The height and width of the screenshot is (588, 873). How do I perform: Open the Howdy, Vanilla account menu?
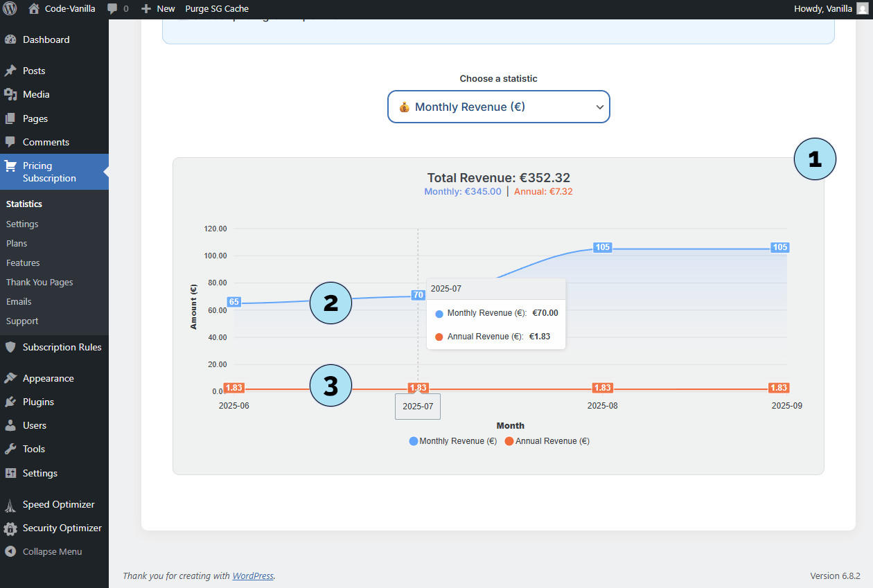click(x=829, y=9)
